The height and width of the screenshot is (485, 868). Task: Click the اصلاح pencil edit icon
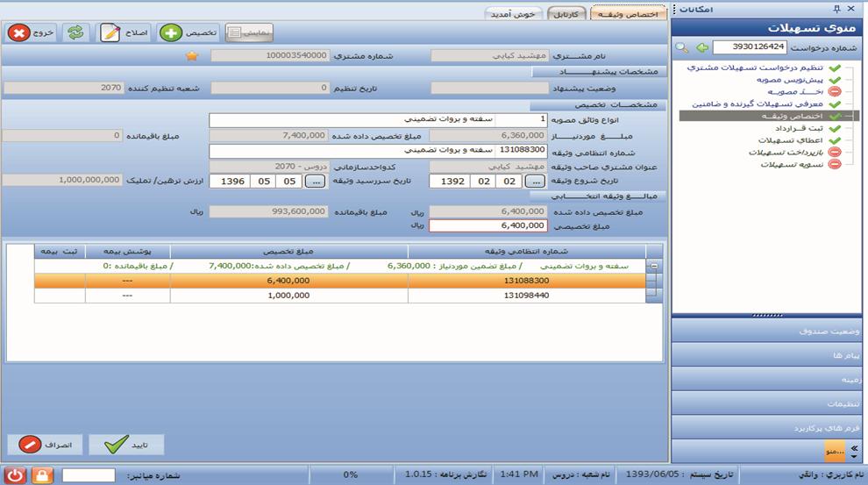tap(110, 32)
